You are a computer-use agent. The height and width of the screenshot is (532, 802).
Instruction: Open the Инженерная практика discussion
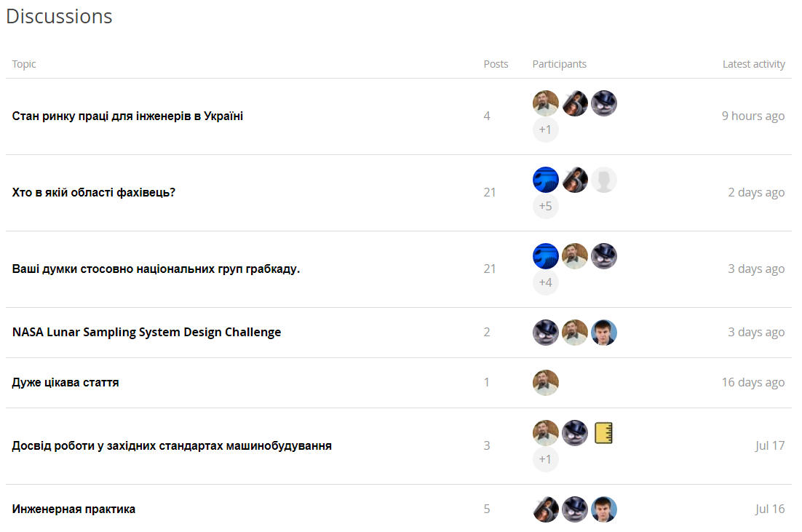pyautogui.click(x=74, y=509)
